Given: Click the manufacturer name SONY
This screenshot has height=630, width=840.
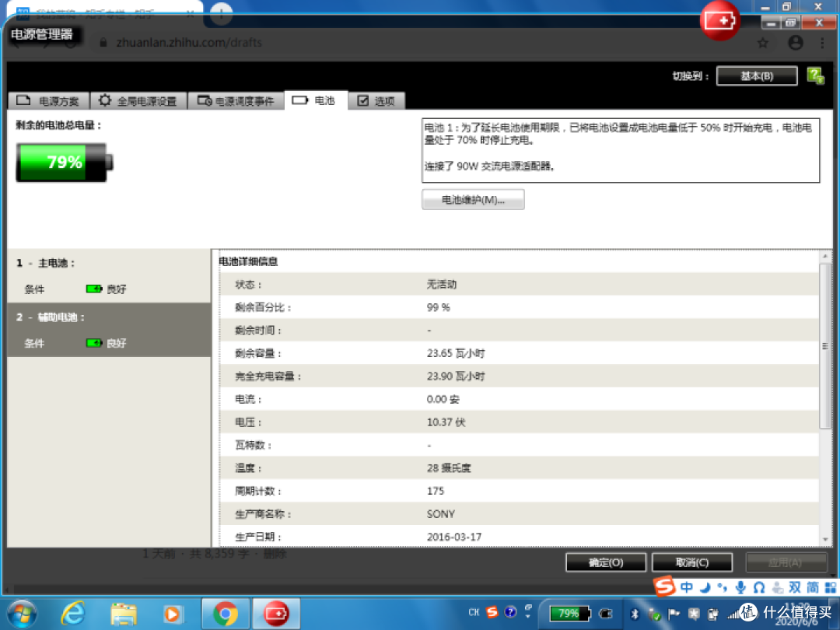Looking at the screenshot, I should (440, 514).
